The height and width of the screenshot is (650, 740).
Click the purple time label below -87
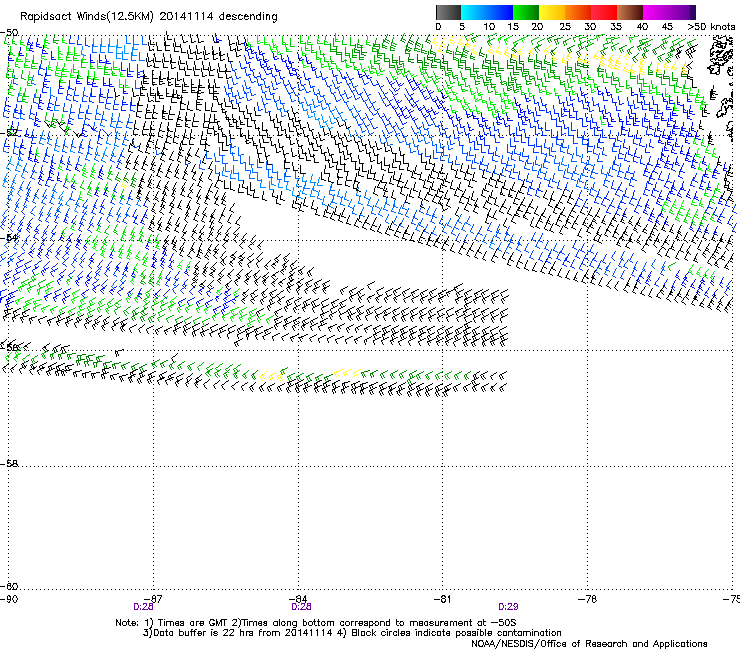(143, 607)
